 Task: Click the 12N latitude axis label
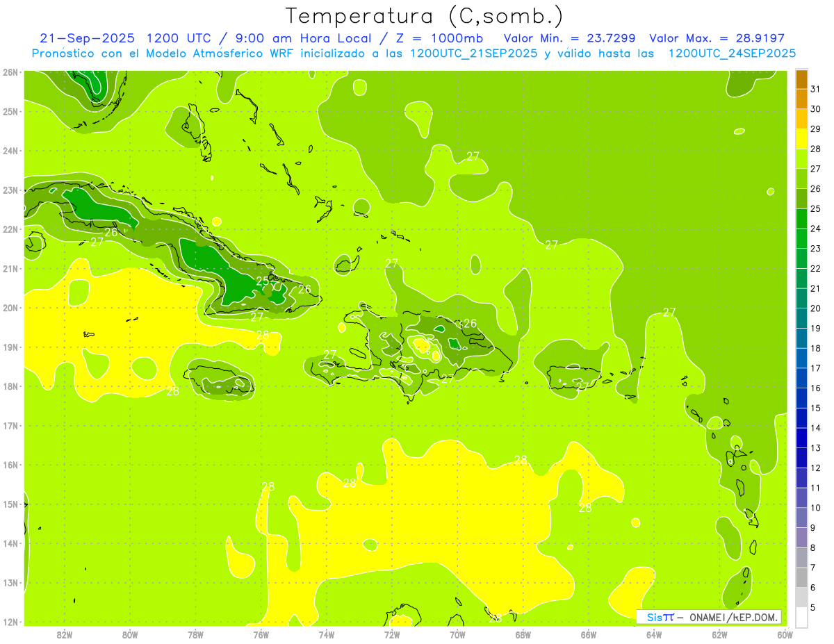pos(10,622)
